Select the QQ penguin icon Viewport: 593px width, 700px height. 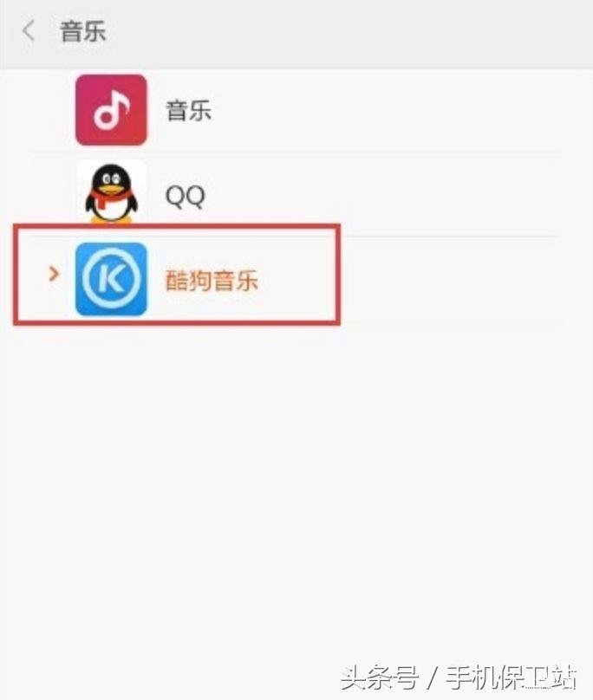[111, 192]
